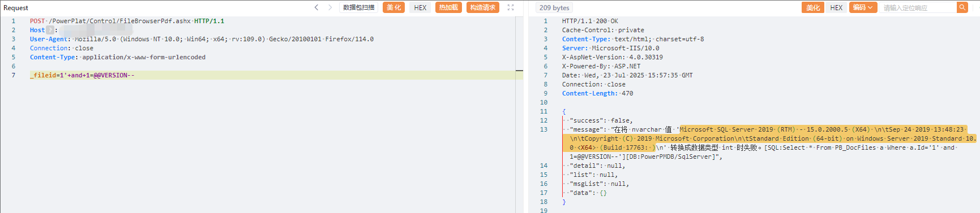Click the "data": {} JSON line
The height and width of the screenshot is (213, 980).
click(x=588, y=193)
